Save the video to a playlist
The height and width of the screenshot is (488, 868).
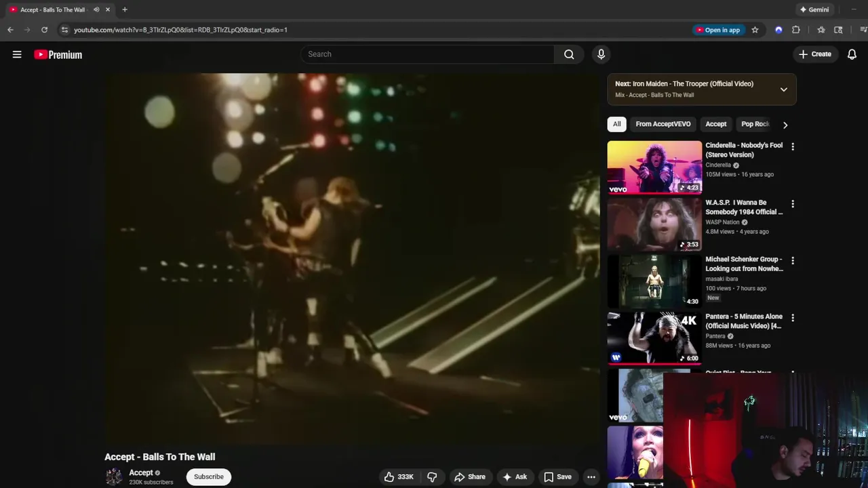557,476
